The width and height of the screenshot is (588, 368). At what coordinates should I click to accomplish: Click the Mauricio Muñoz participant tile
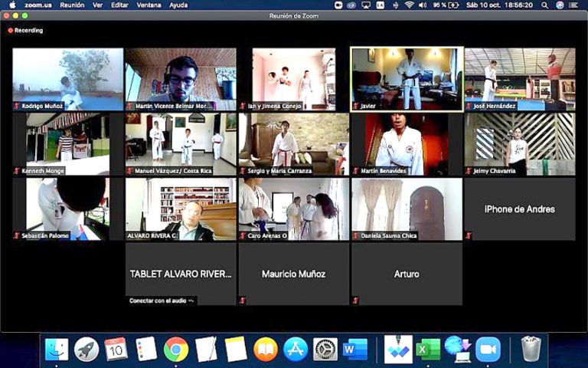point(293,274)
